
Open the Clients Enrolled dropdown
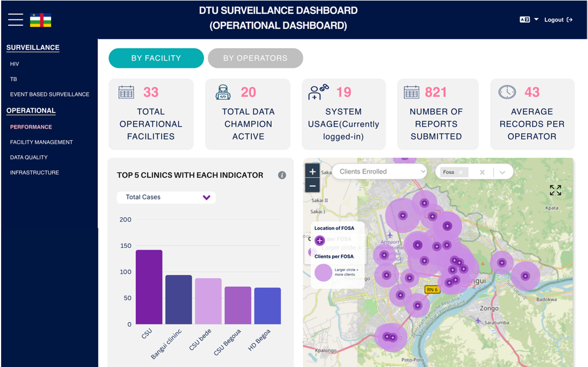(x=379, y=171)
